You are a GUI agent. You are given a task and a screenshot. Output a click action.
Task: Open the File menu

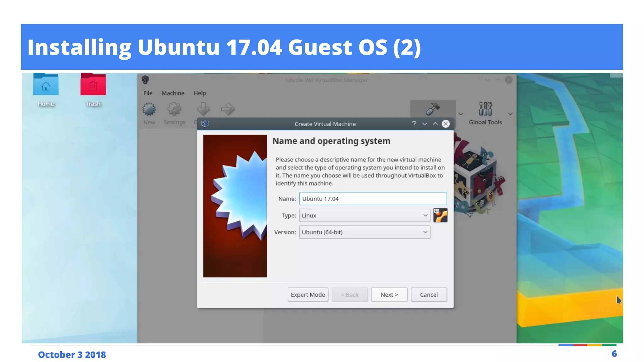pos(148,93)
